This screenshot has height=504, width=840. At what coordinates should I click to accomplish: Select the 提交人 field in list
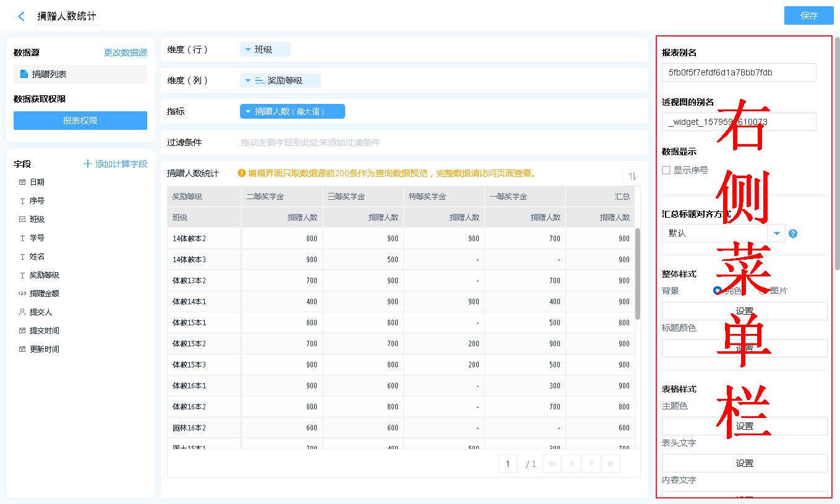click(x=41, y=312)
